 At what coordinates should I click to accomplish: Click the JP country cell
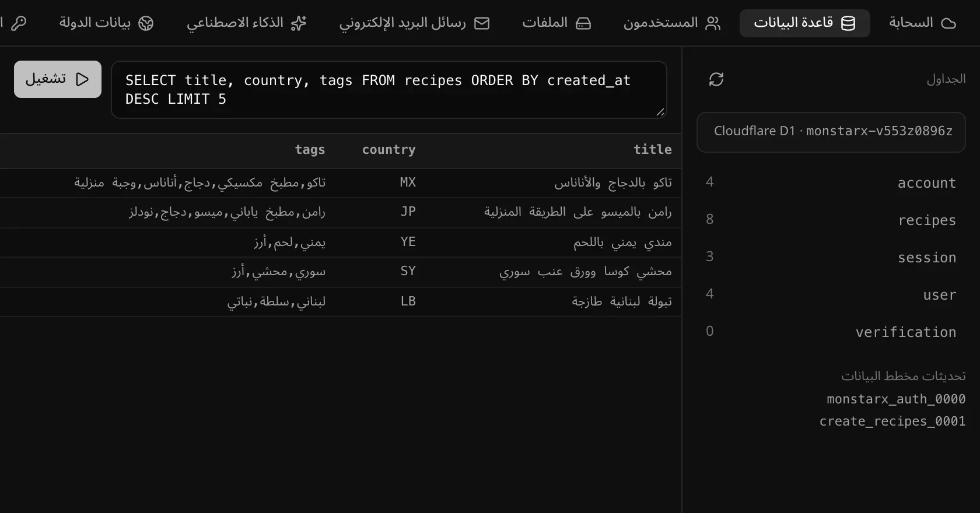(x=408, y=212)
